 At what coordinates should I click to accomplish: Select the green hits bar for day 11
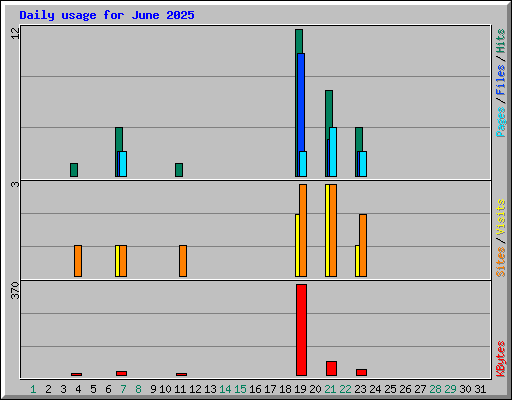coord(179,170)
